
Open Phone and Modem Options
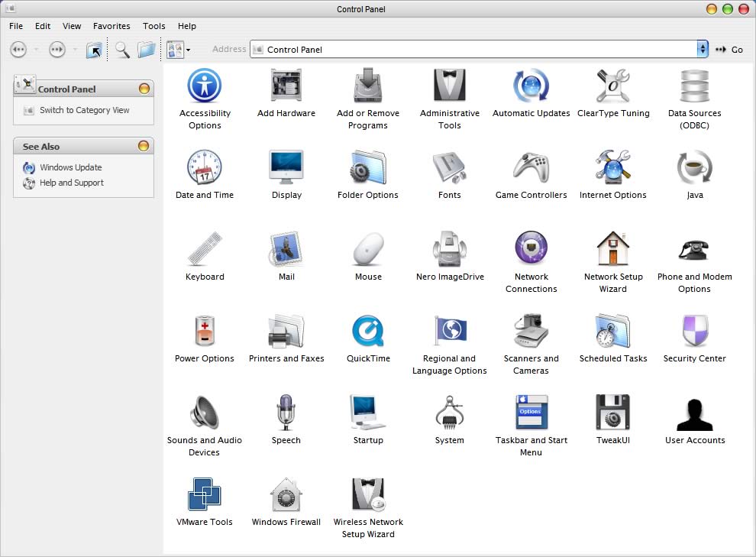(x=694, y=250)
